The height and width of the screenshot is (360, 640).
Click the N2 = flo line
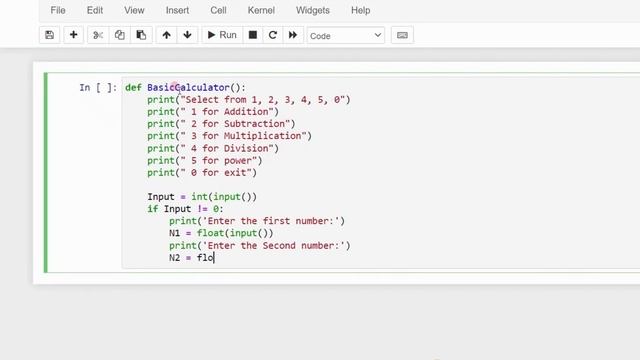[x=192, y=258]
